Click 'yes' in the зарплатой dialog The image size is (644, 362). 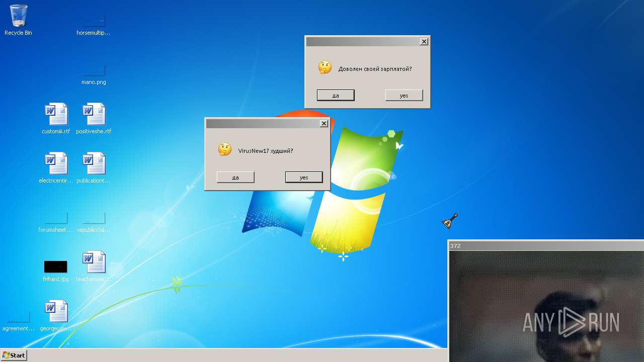coord(404,95)
